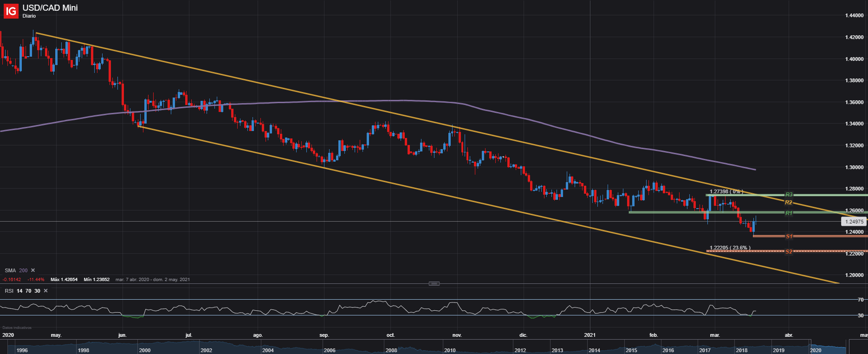Edit the RSI overbought value 70
Image resolution: width=868 pixels, height=354 pixels.
tap(28, 291)
